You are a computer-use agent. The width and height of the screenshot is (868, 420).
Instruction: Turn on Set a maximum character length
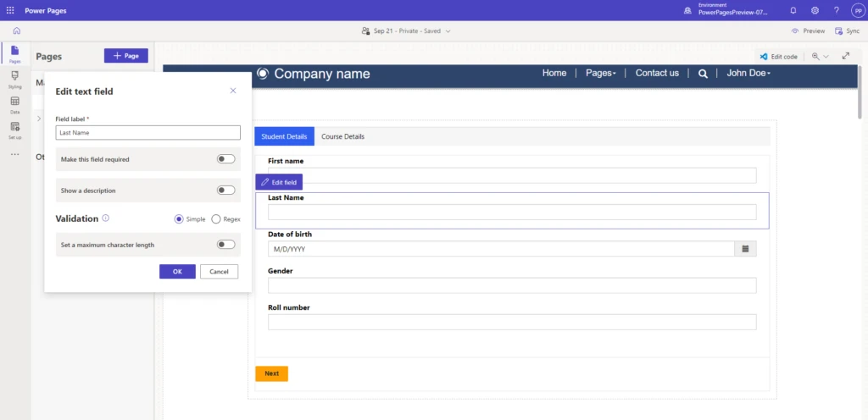tap(225, 245)
